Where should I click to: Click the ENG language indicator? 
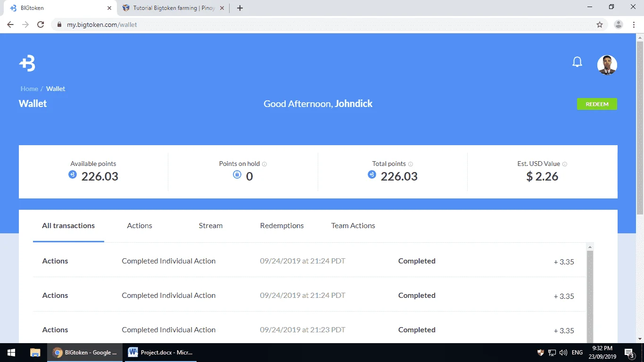(577, 353)
